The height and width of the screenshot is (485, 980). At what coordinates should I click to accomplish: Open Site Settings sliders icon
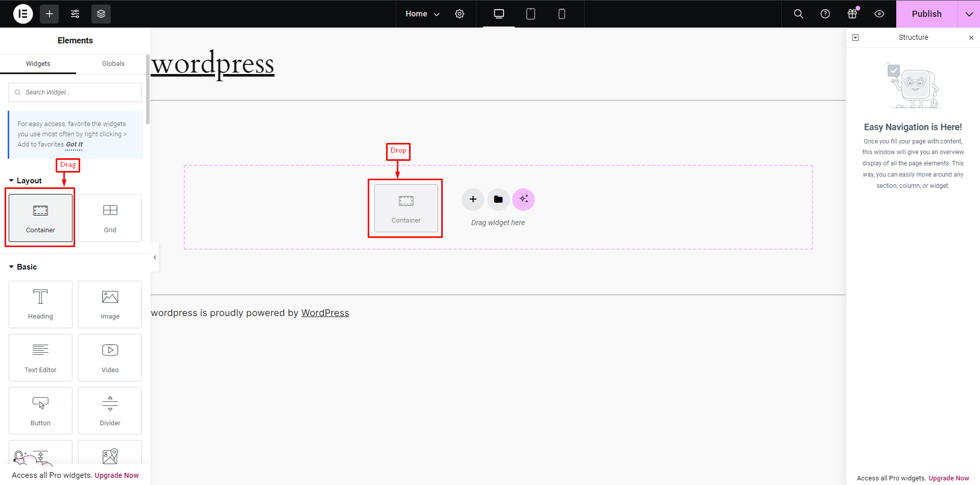pyautogui.click(x=75, y=14)
